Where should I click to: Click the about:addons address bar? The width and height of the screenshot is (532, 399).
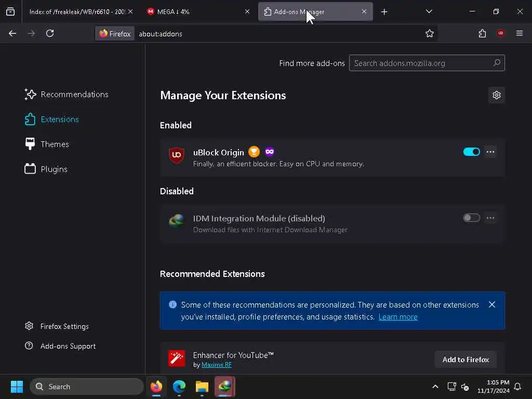(x=278, y=34)
